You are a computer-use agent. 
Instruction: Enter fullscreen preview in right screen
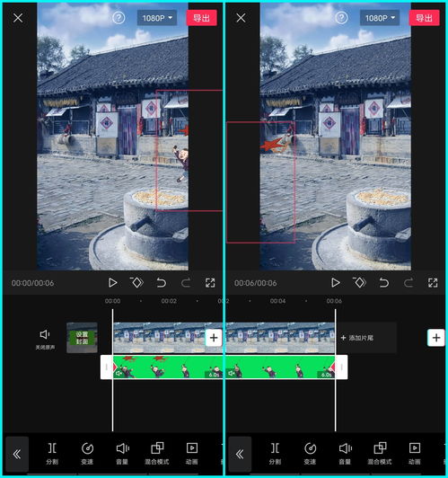click(x=433, y=283)
